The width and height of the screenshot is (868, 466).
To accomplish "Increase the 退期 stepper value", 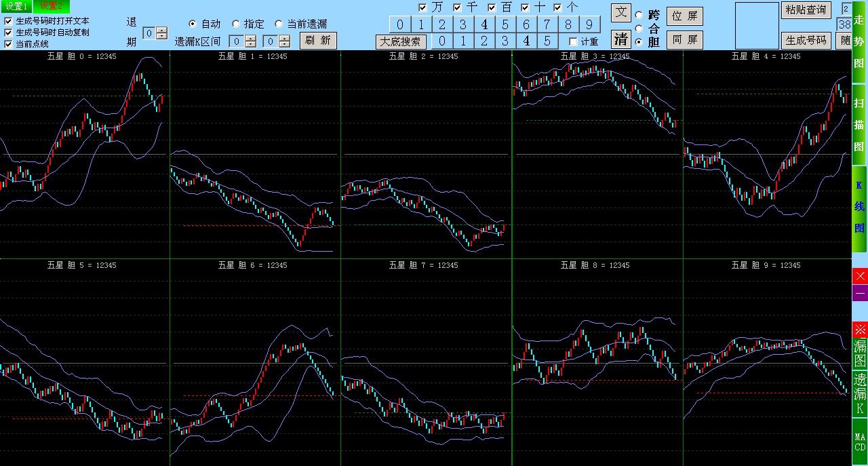I will click(x=161, y=30).
